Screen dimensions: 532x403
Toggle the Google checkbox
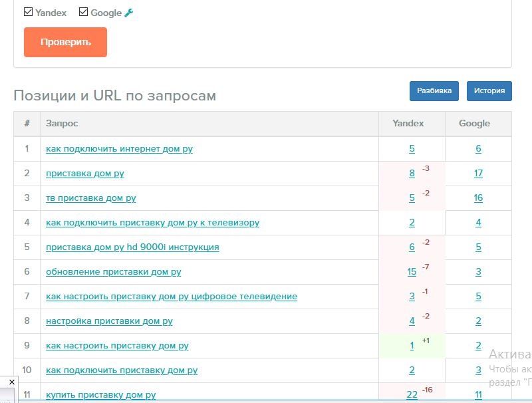point(84,12)
